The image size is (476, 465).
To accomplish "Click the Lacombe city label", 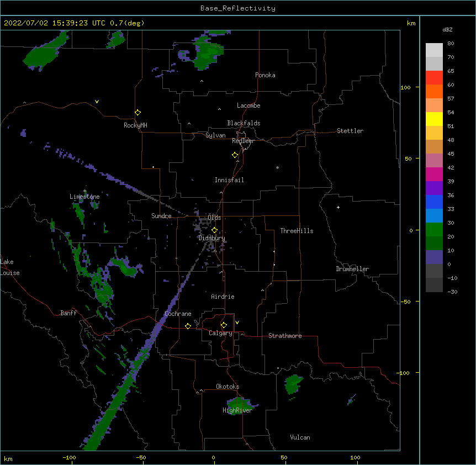I will [248, 105].
